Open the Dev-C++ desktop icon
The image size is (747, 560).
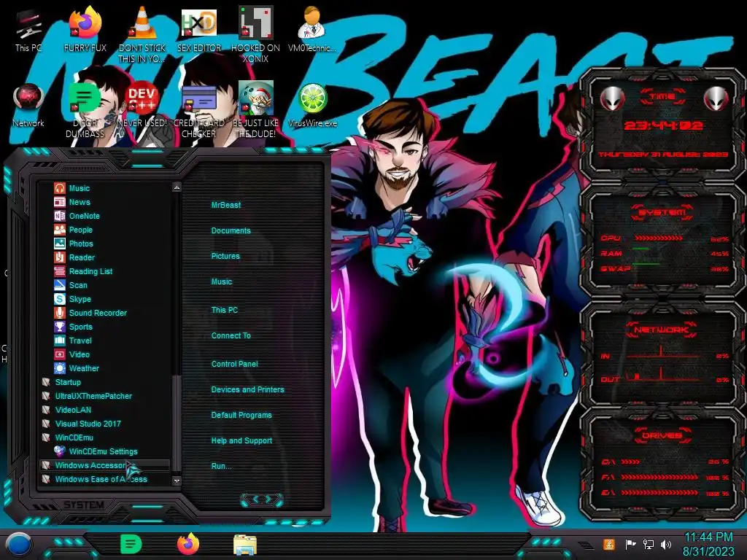pyautogui.click(x=142, y=106)
